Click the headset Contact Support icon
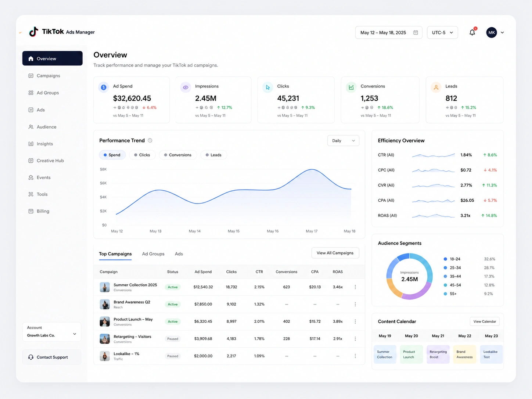The width and height of the screenshot is (532, 399). pyautogui.click(x=31, y=357)
